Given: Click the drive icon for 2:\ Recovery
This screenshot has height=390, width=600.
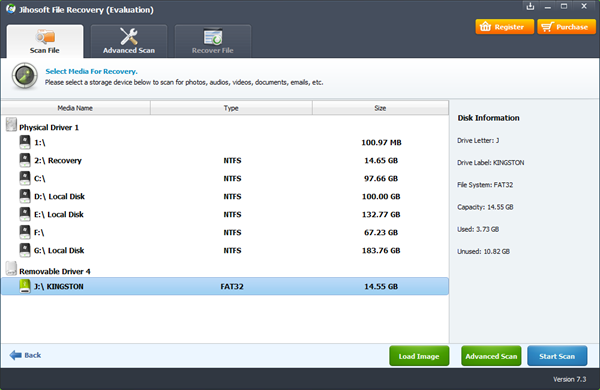Looking at the screenshot, I should point(25,160).
